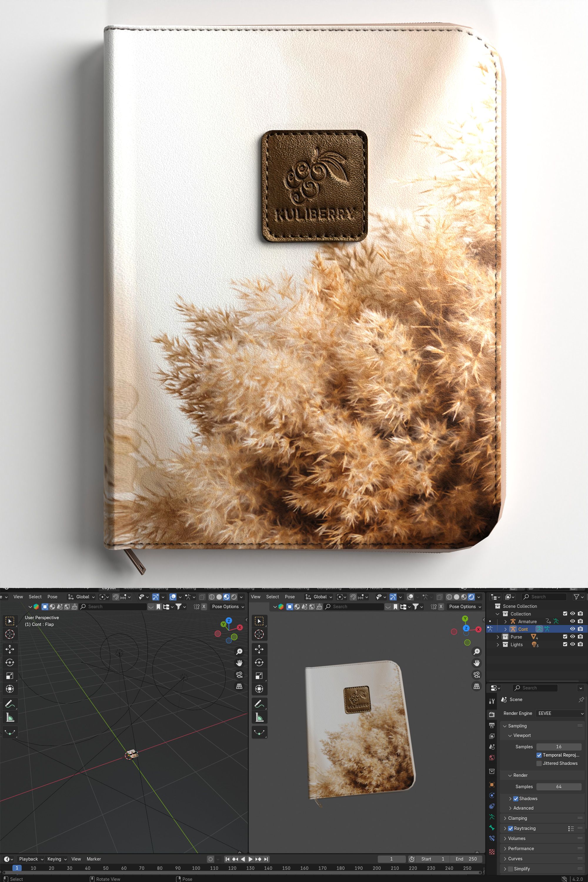
Task: Select the Measure tool in left viewport
Action: (10, 717)
